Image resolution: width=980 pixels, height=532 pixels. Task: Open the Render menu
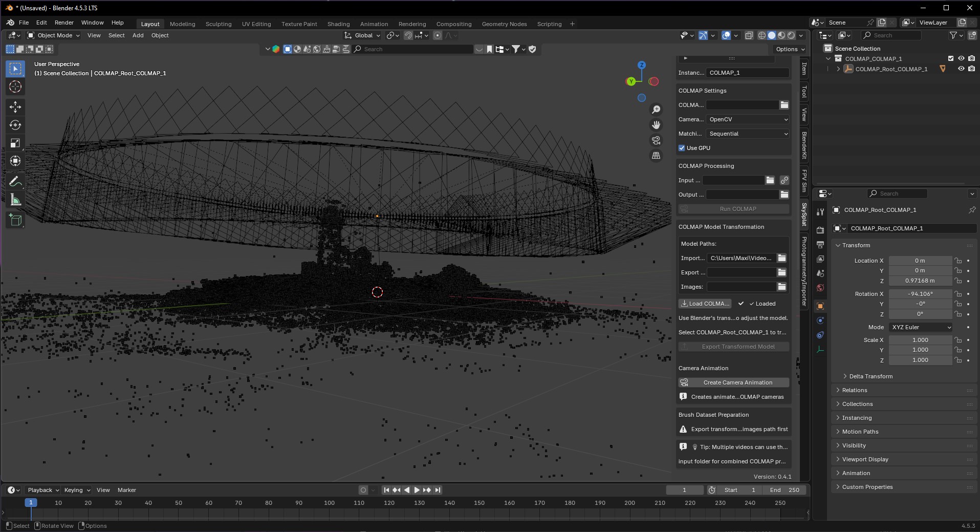(64, 23)
